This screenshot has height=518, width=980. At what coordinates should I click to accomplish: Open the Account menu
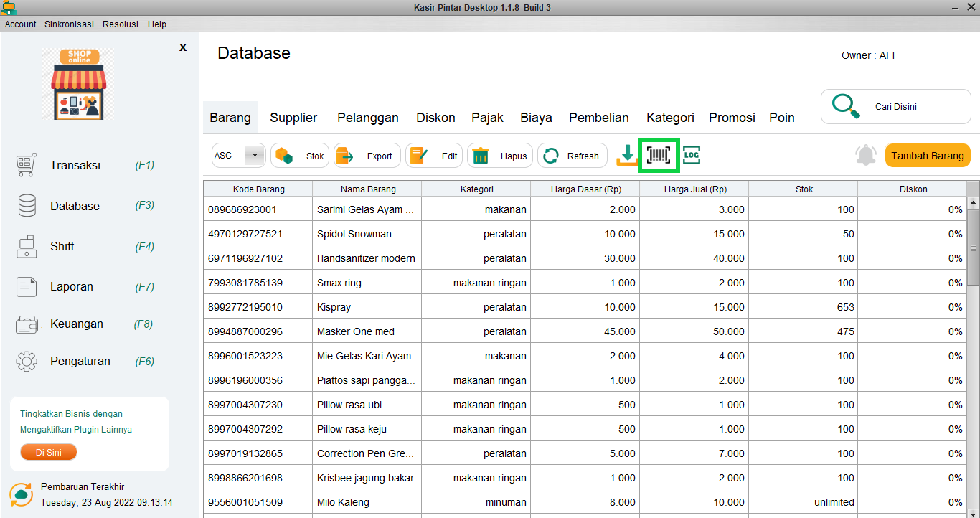(x=21, y=24)
